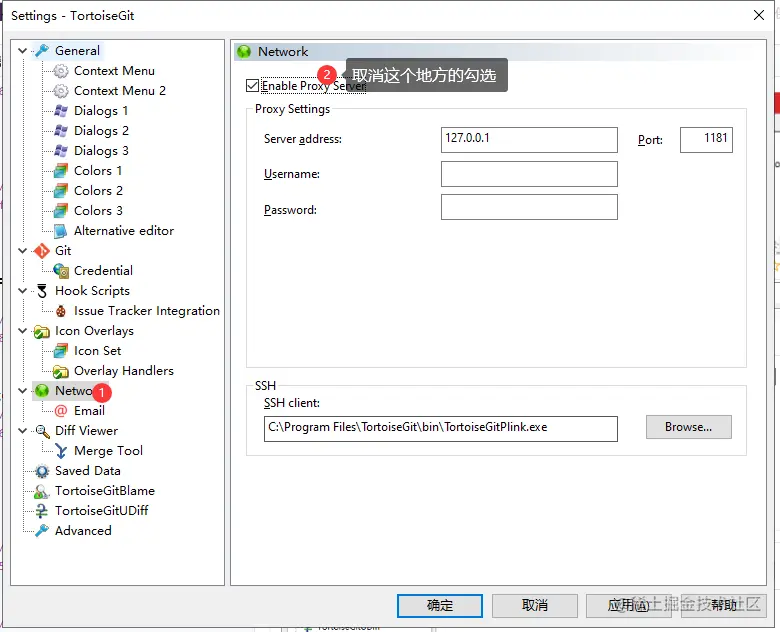Click the 应用 (Apply) button
The image size is (780, 632).
pos(628,606)
